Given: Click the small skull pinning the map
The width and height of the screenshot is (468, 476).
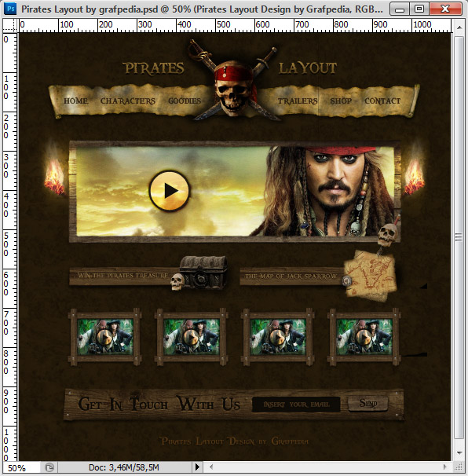Looking at the screenshot, I should 388,234.
